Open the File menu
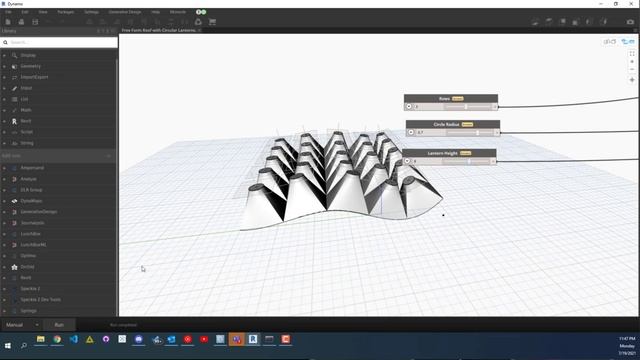Screen dimensions: 640x360 pos(8,12)
